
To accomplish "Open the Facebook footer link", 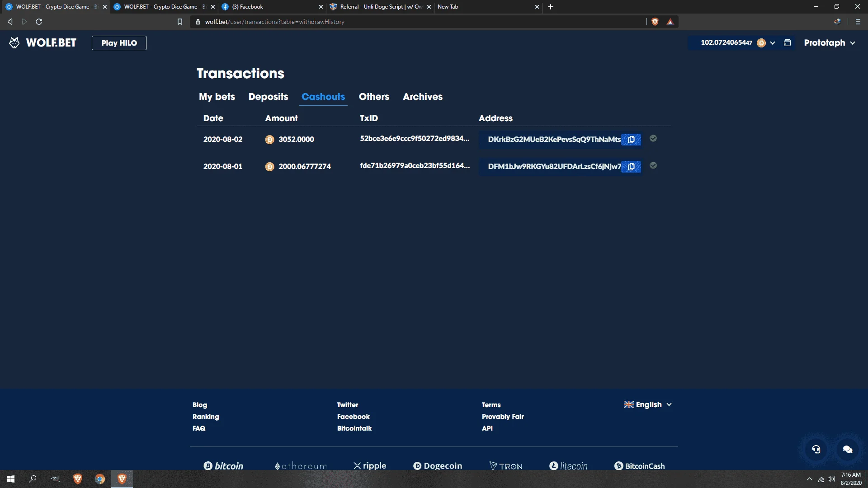I will pos(354,417).
